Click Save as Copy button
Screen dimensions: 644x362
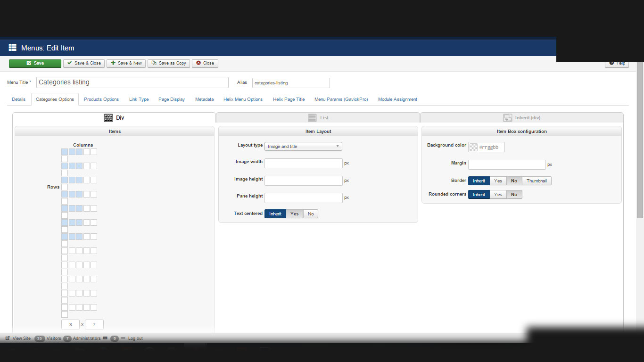point(169,63)
